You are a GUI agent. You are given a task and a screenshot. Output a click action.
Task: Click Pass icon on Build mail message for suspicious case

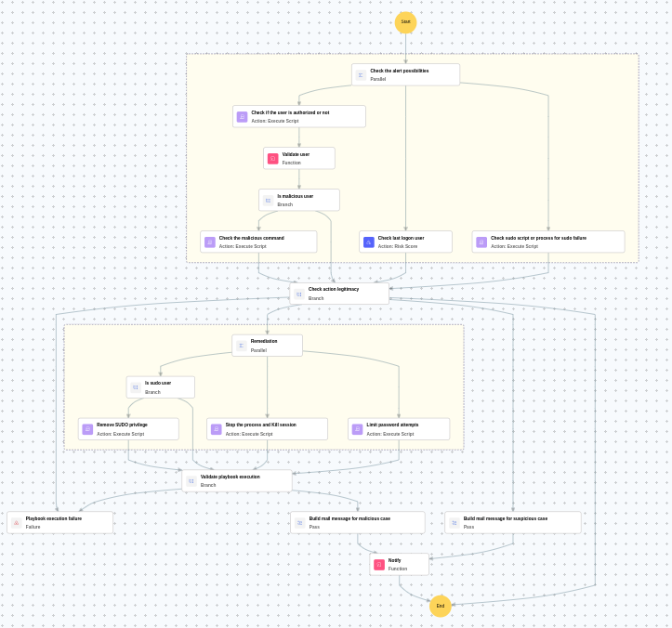pyautogui.click(x=455, y=523)
